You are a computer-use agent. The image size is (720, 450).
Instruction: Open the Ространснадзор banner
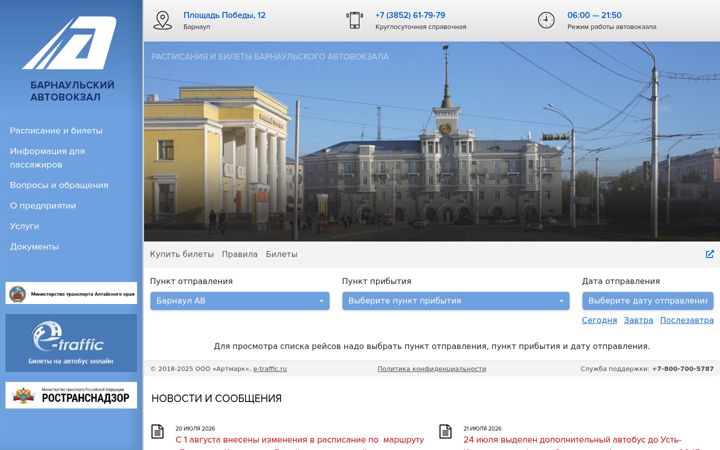pos(71,395)
